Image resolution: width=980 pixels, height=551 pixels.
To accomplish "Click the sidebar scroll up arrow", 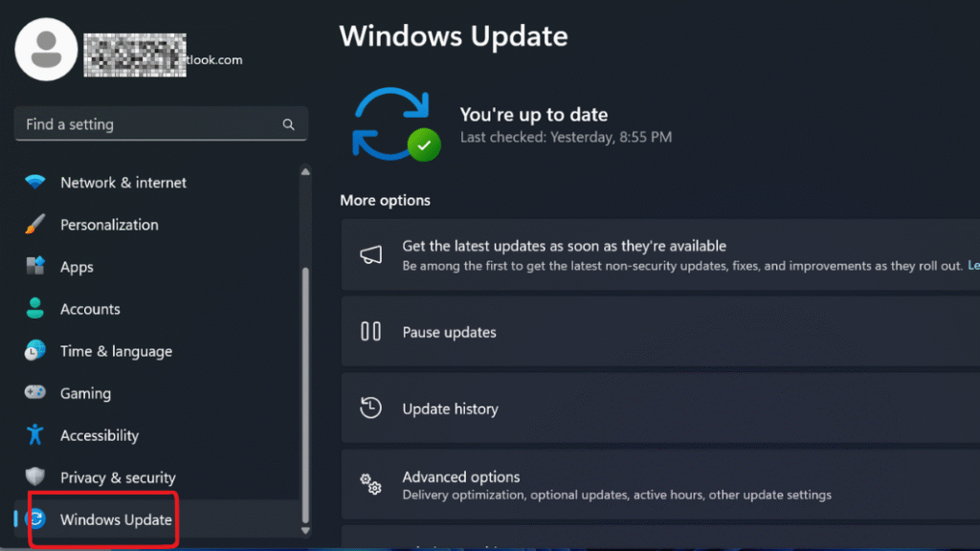I will [305, 172].
